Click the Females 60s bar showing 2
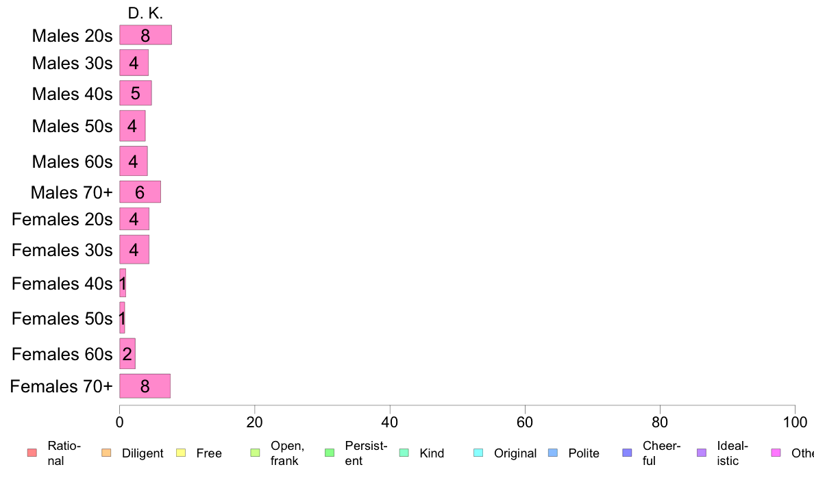This screenshot has width=814, height=504. [x=127, y=353]
